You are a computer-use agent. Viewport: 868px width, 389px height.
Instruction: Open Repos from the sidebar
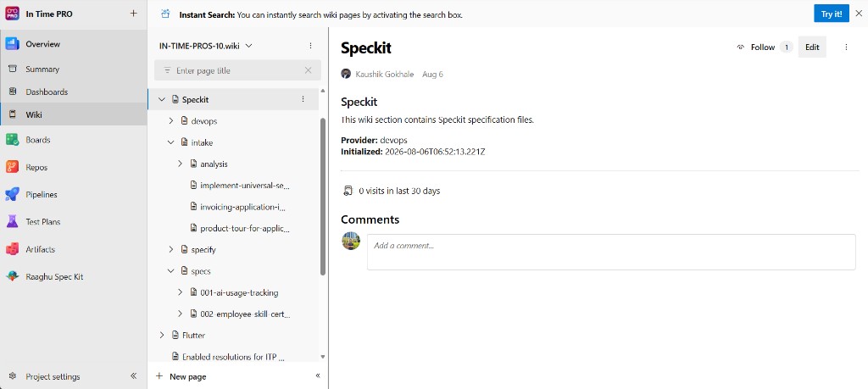[x=36, y=167]
